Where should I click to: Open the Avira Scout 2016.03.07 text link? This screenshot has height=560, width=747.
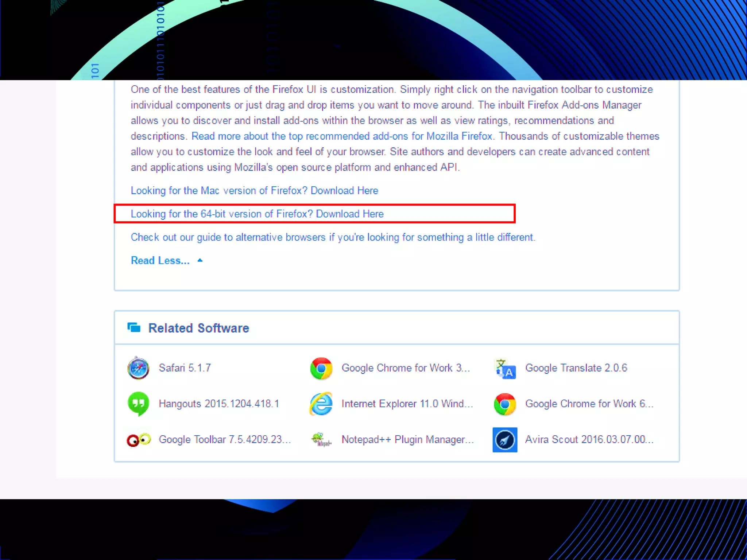coord(589,439)
